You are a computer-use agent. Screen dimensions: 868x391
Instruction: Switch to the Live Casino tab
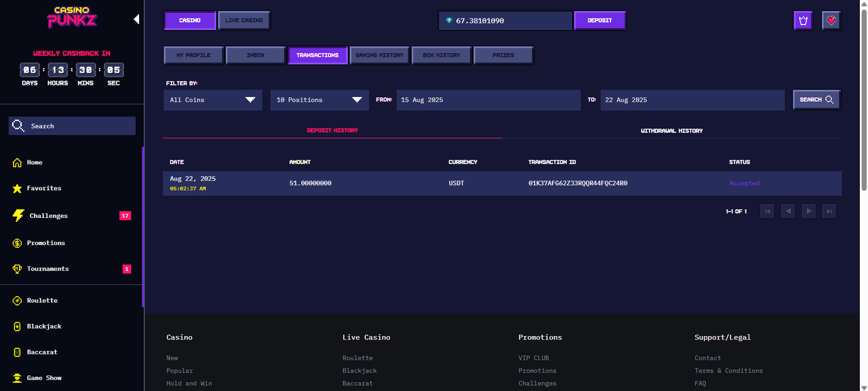click(244, 20)
